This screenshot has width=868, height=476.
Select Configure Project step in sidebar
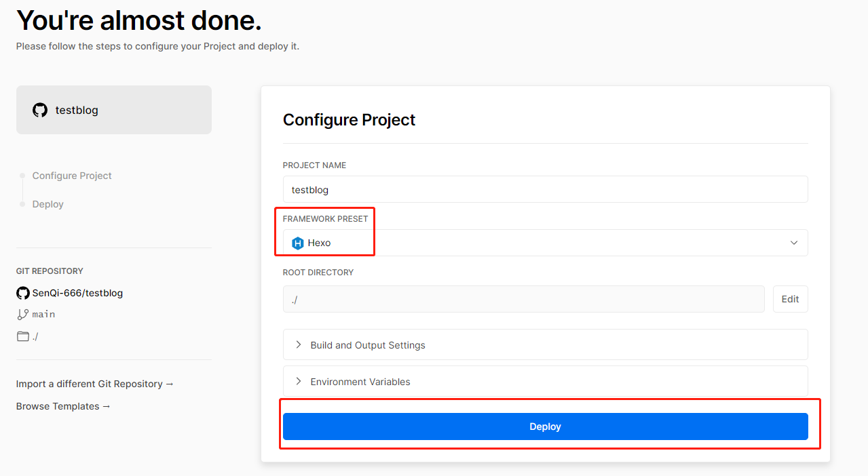(72, 176)
